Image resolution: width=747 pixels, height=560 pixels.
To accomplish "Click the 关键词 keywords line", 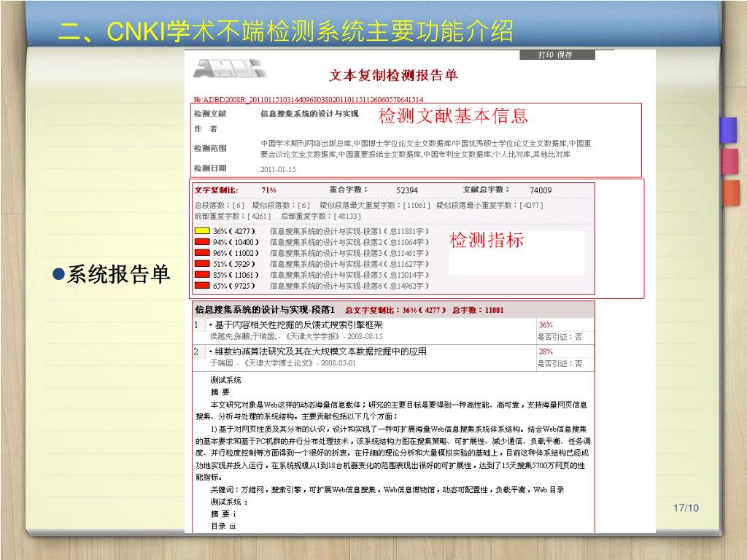I will (387, 489).
